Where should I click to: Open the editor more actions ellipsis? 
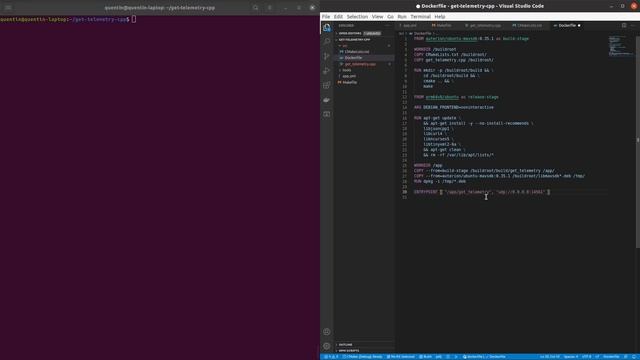point(633,25)
